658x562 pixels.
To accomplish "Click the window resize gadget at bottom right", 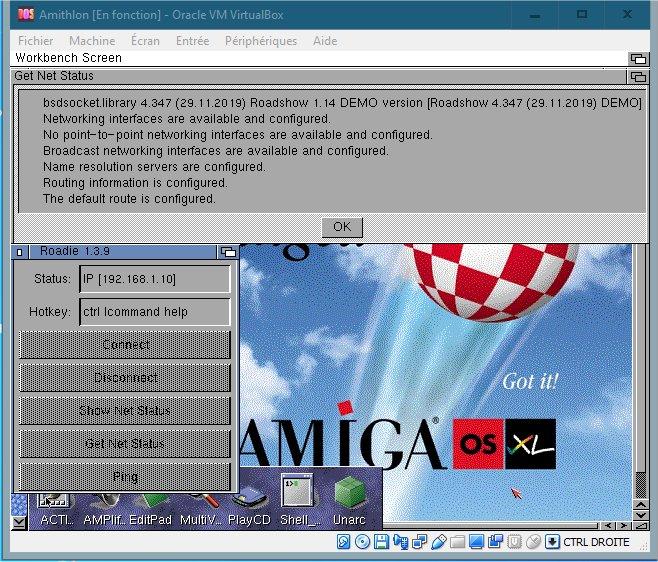I will (x=640, y=525).
